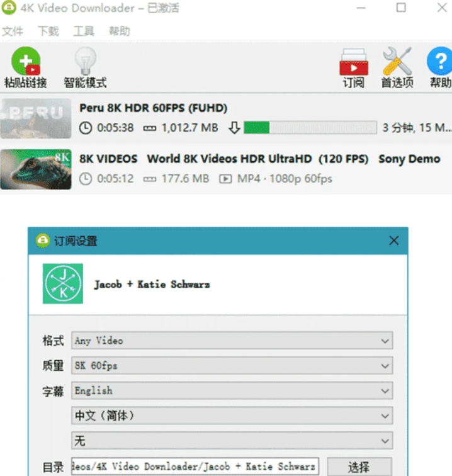Toggle Smart Mode (智能模式) lightbulb icon
The image size is (452, 476).
pyautogui.click(x=85, y=60)
